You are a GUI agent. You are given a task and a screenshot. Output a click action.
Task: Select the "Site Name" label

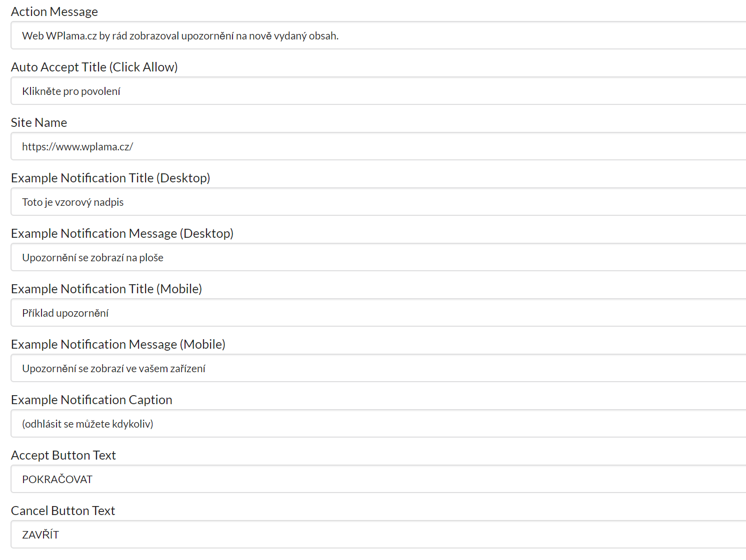coord(39,122)
